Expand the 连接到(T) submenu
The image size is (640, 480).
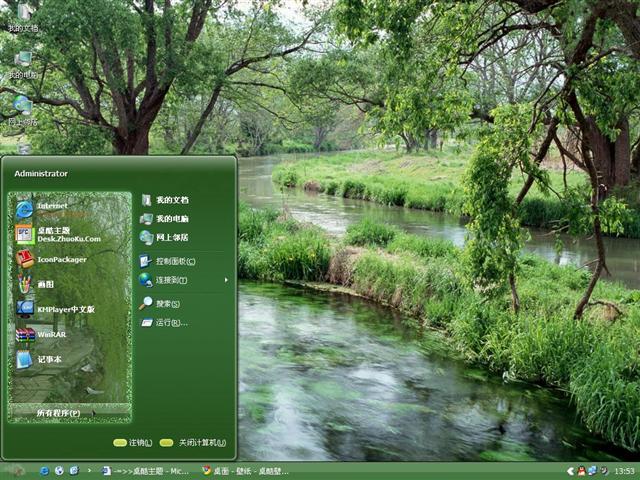point(184,280)
